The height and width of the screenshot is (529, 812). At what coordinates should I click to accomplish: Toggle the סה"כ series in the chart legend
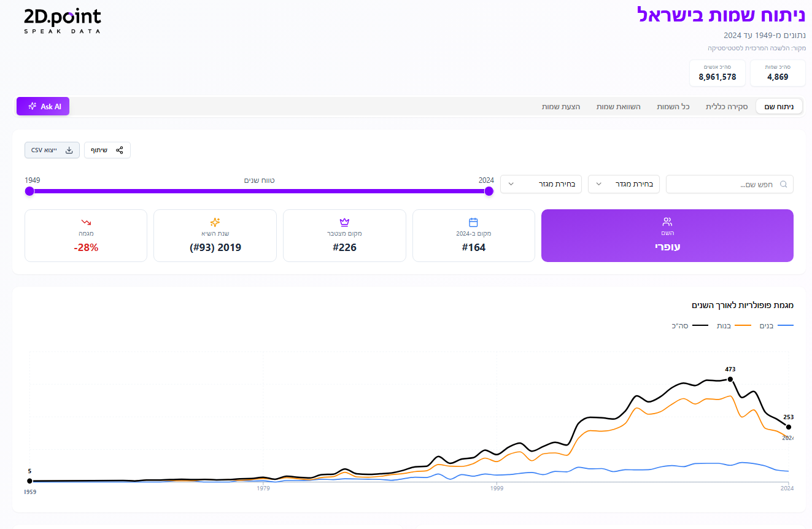pos(690,325)
